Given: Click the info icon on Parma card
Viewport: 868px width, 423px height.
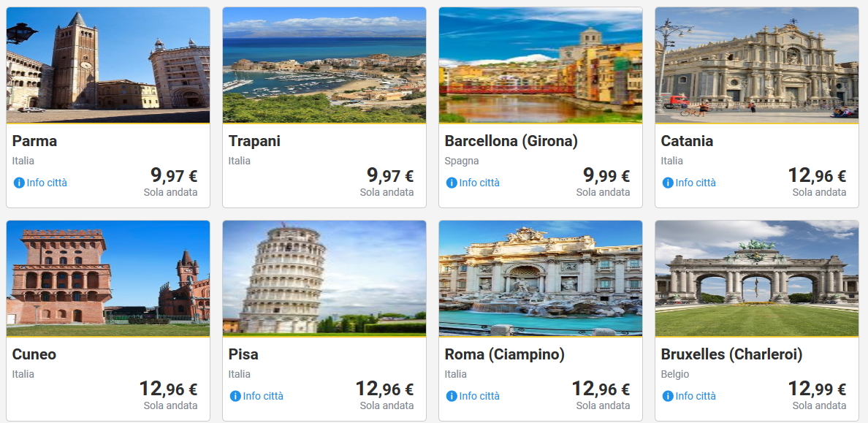Looking at the screenshot, I should pos(19,183).
